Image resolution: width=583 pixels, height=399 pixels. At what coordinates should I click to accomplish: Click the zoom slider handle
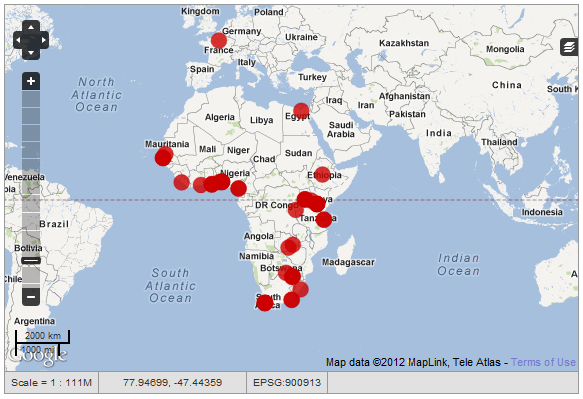click(x=31, y=260)
